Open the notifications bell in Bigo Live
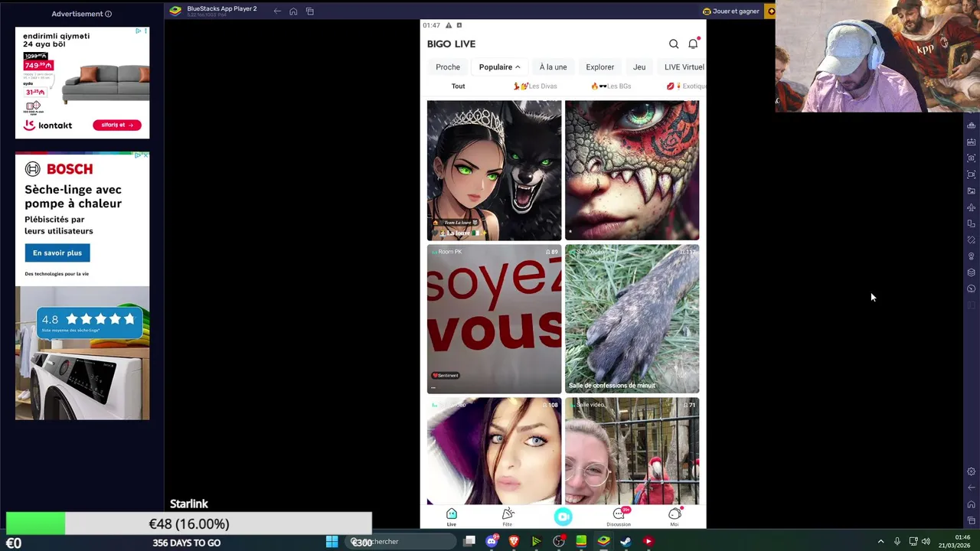 tap(693, 44)
